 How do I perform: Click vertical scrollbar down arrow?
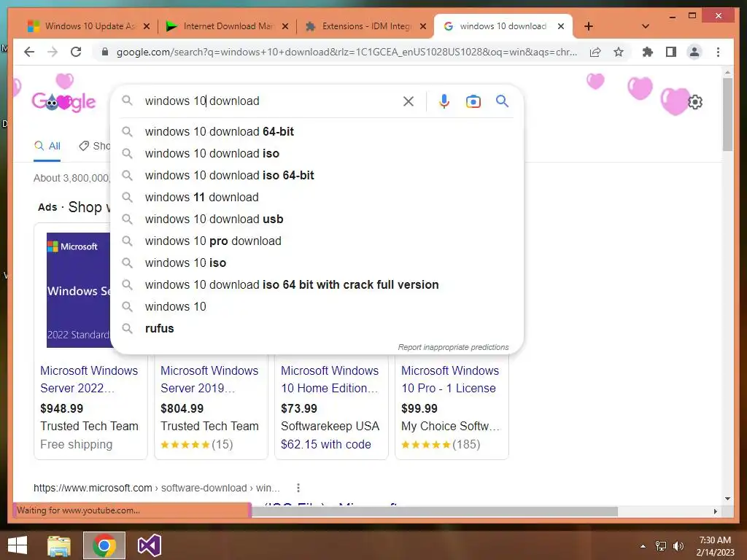[x=727, y=499]
